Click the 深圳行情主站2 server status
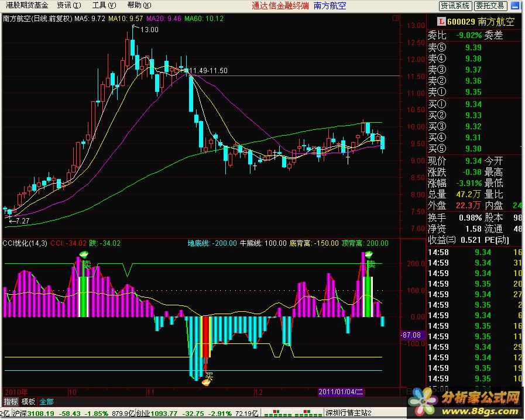525x420 pixels. click(349, 414)
